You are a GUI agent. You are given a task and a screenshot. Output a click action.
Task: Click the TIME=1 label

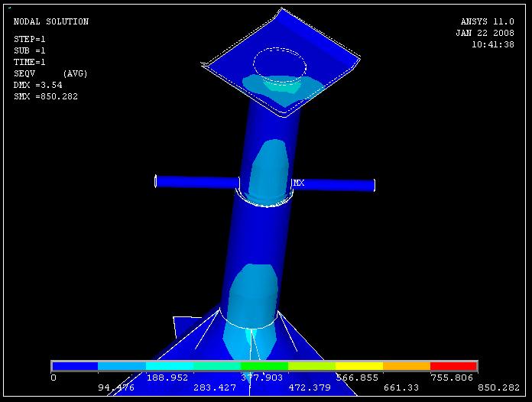tap(30, 62)
